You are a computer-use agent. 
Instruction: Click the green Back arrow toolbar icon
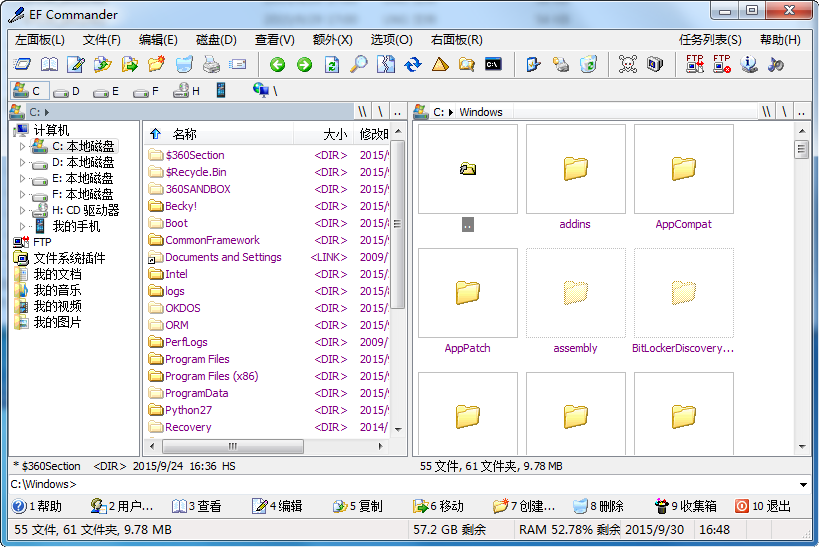[x=277, y=65]
